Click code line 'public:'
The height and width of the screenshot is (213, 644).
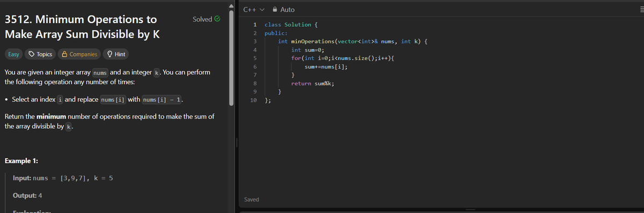(x=276, y=33)
